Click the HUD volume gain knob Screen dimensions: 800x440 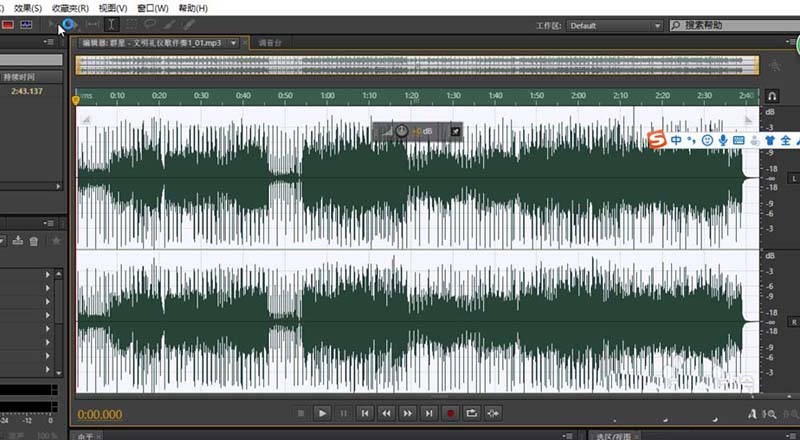(401, 131)
